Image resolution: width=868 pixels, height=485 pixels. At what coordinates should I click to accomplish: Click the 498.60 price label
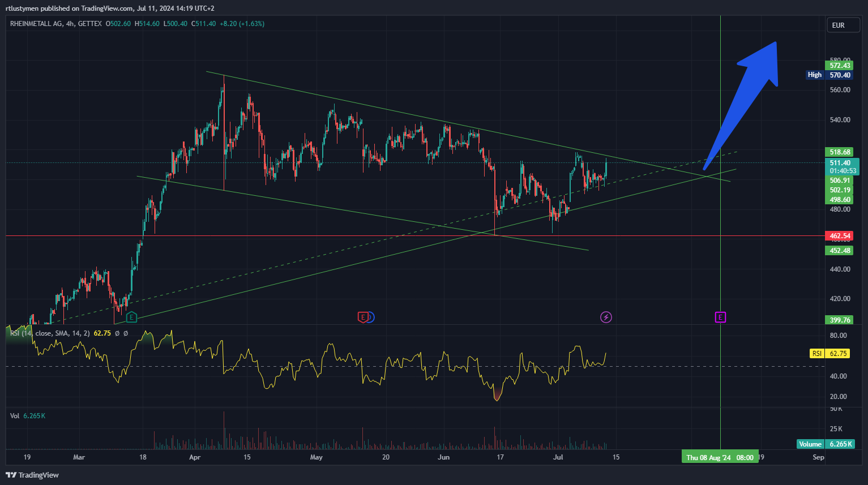click(x=840, y=200)
